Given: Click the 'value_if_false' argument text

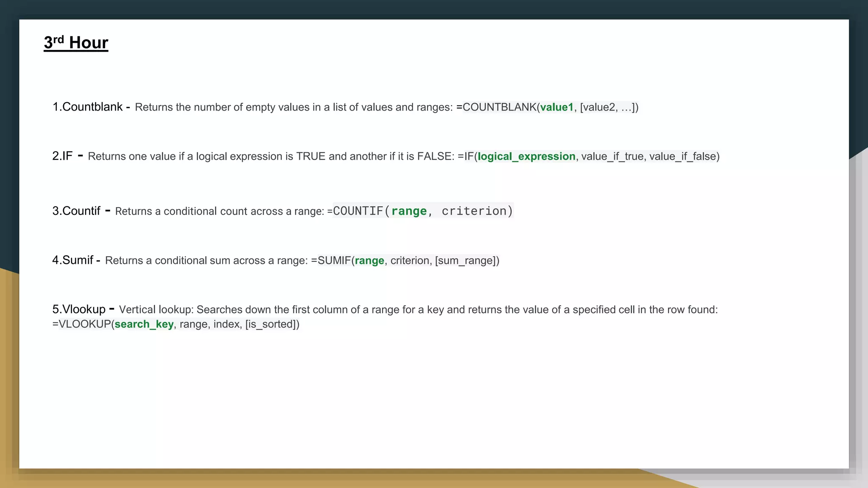Looking at the screenshot, I should [x=682, y=156].
